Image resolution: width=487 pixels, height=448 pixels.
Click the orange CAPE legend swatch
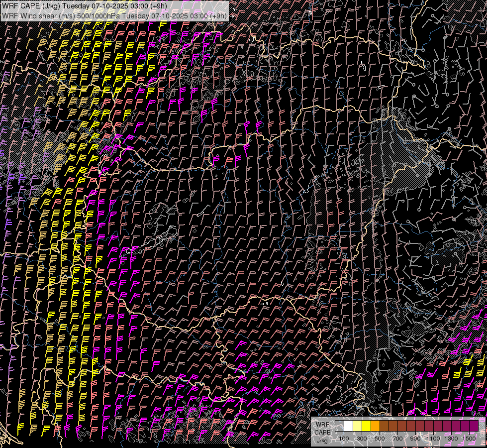(x=375, y=426)
